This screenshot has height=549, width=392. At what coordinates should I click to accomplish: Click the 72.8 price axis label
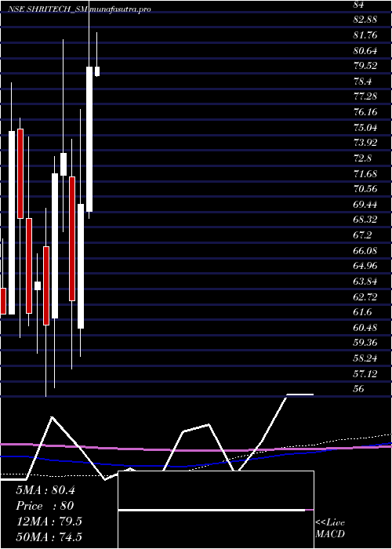362,158
